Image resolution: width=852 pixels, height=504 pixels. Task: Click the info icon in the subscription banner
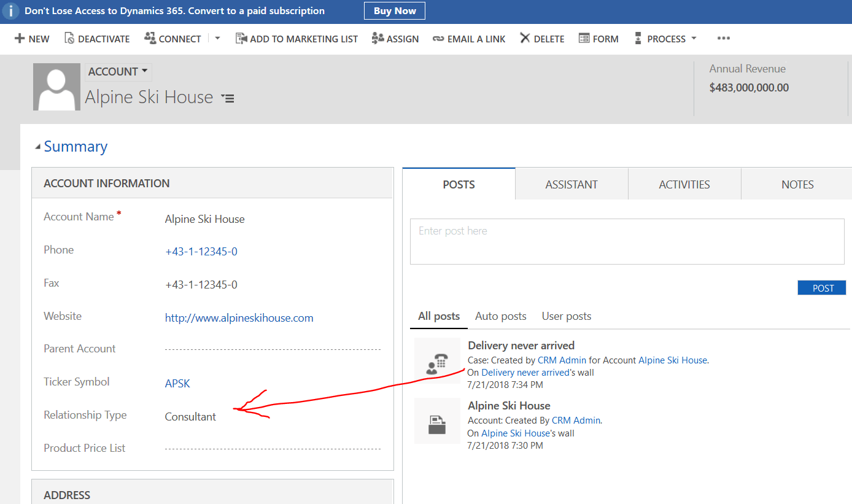(10, 11)
